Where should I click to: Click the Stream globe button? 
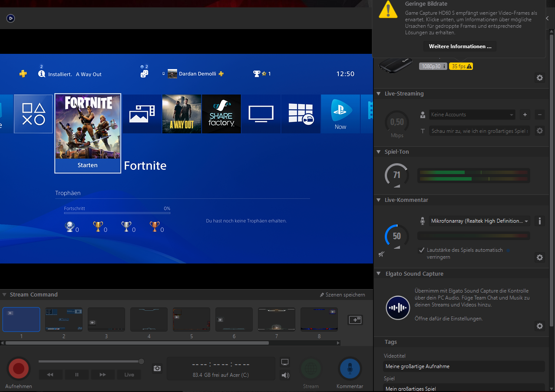pyautogui.click(x=311, y=369)
